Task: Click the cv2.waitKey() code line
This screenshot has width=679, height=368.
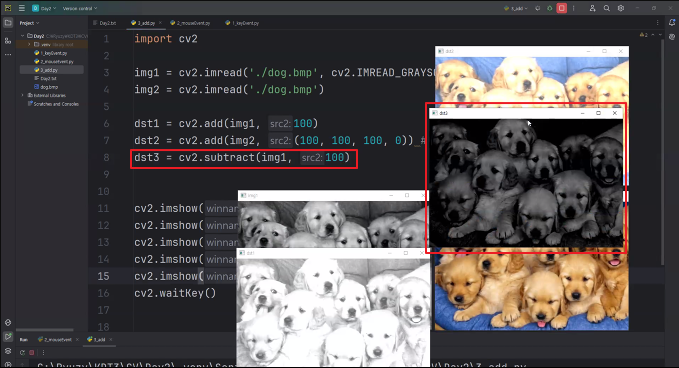Action: click(175, 293)
